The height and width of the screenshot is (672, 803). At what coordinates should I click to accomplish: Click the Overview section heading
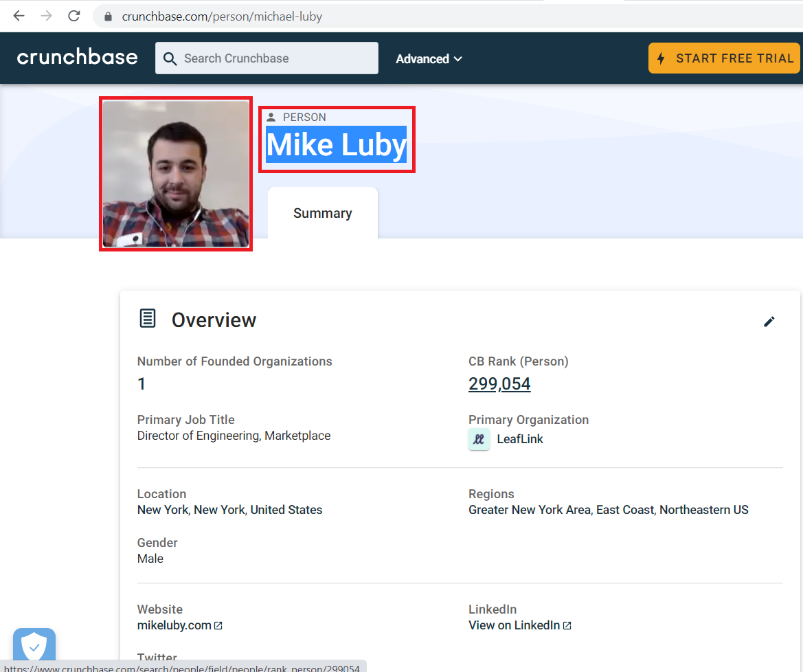[x=214, y=320]
